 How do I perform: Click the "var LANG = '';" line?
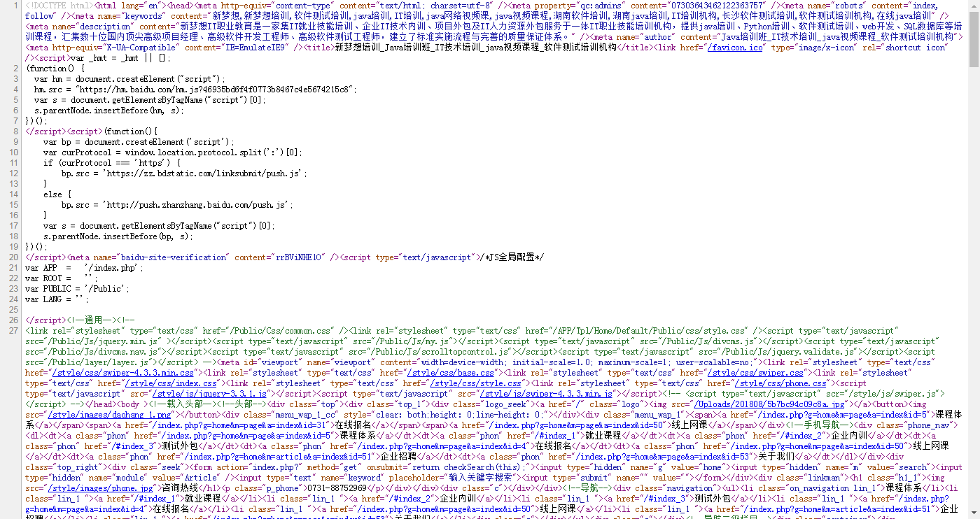(57, 299)
